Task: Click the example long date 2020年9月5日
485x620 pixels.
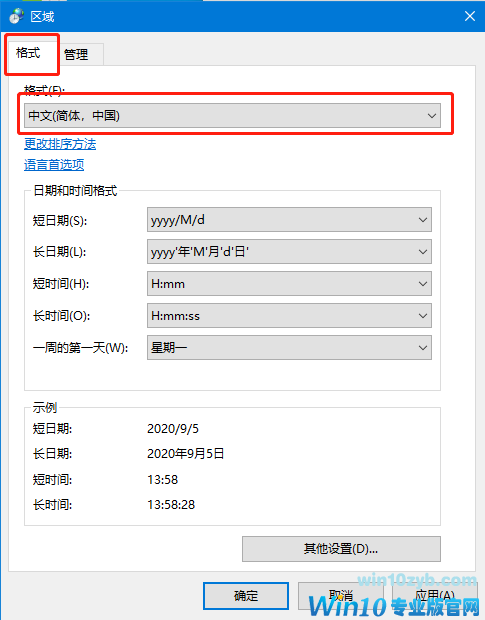Action: (185, 454)
